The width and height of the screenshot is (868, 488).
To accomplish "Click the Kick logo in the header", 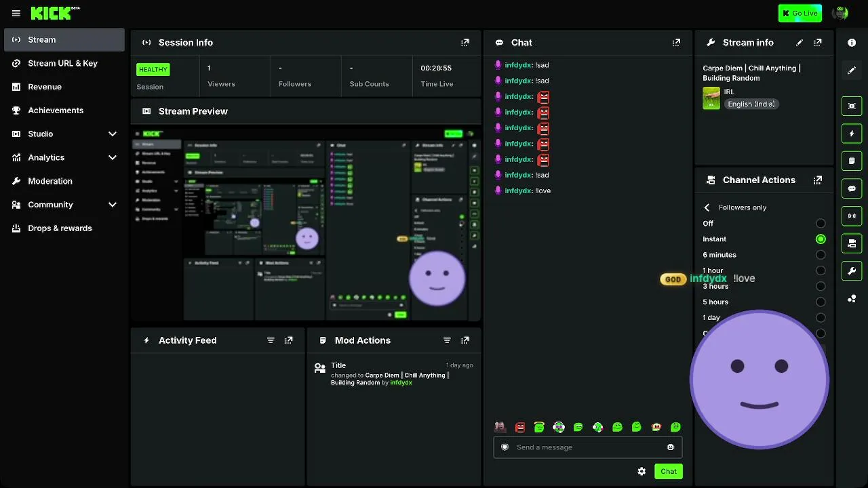I will pyautogui.click(x=55, y=13).
